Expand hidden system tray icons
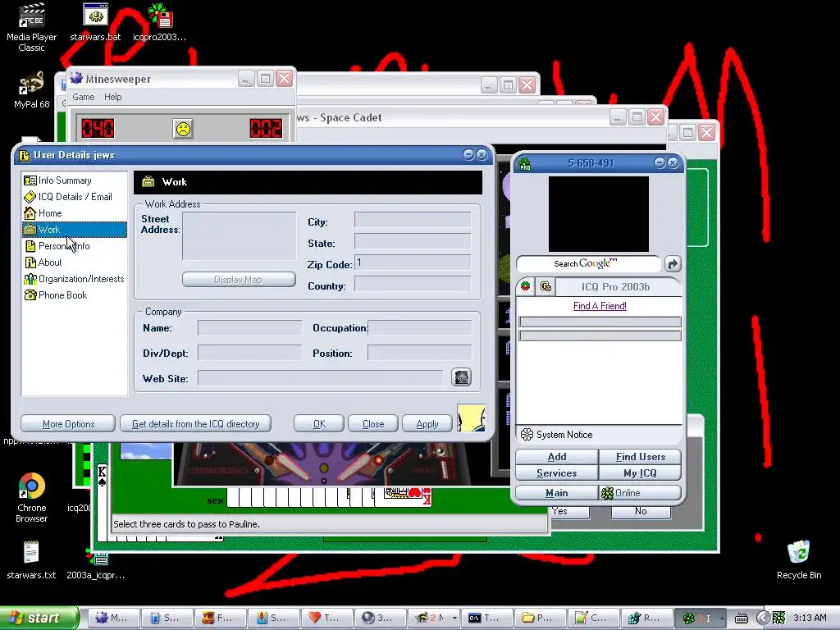The height and width of the screenshot is (630, 840). 763,618
